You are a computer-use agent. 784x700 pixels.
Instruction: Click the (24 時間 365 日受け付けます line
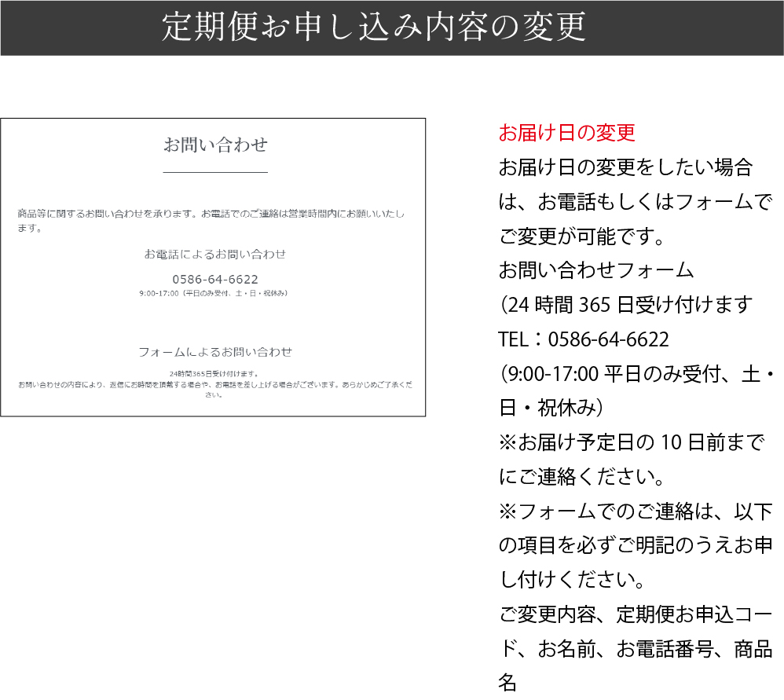625,305
